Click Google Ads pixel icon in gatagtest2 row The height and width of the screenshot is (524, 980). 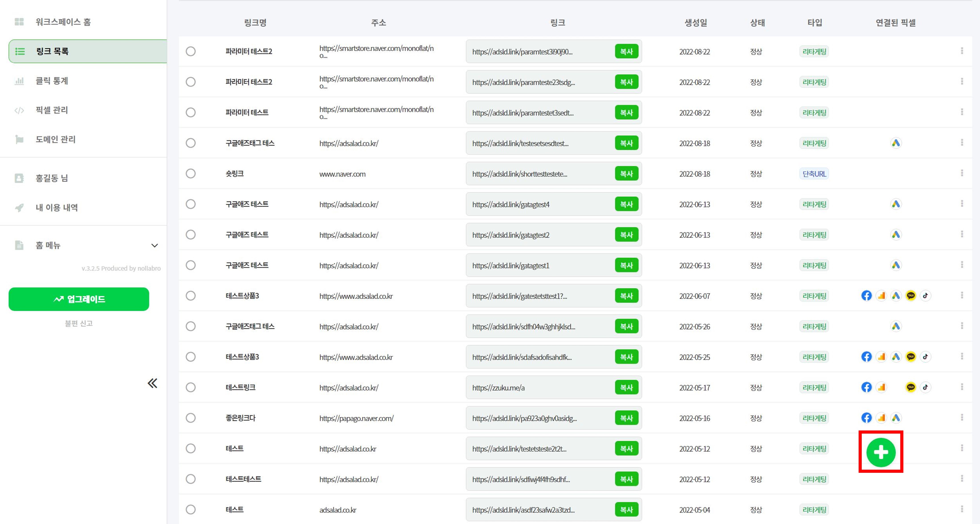click(896, 235)
